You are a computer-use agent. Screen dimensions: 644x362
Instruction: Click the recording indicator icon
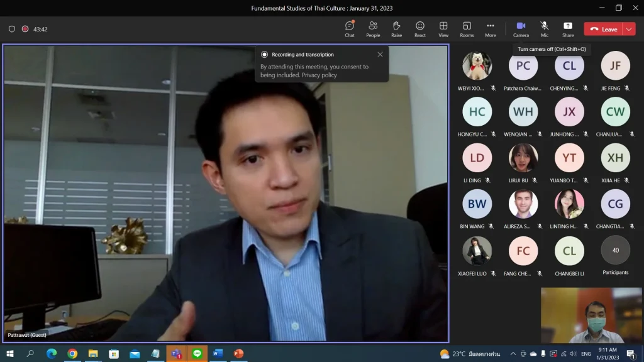[25, 29]
